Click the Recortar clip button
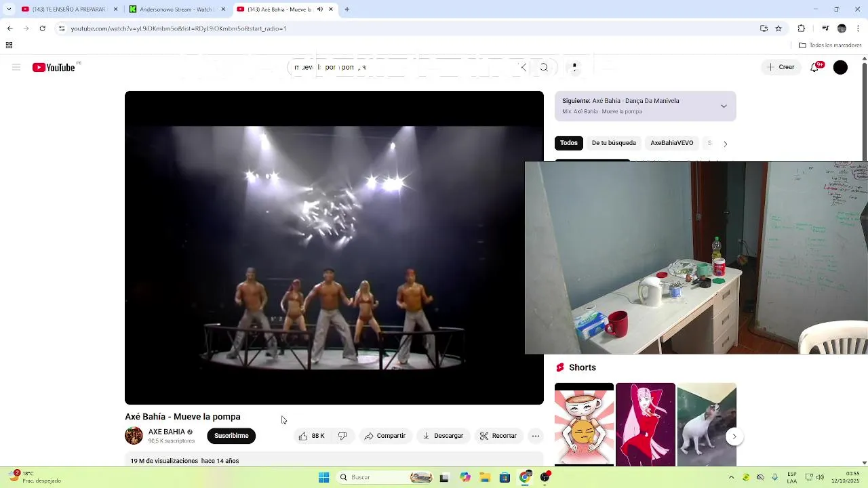The height and width of the screenshot is (488, 868). pyautogui.click(x=498, y=436)
